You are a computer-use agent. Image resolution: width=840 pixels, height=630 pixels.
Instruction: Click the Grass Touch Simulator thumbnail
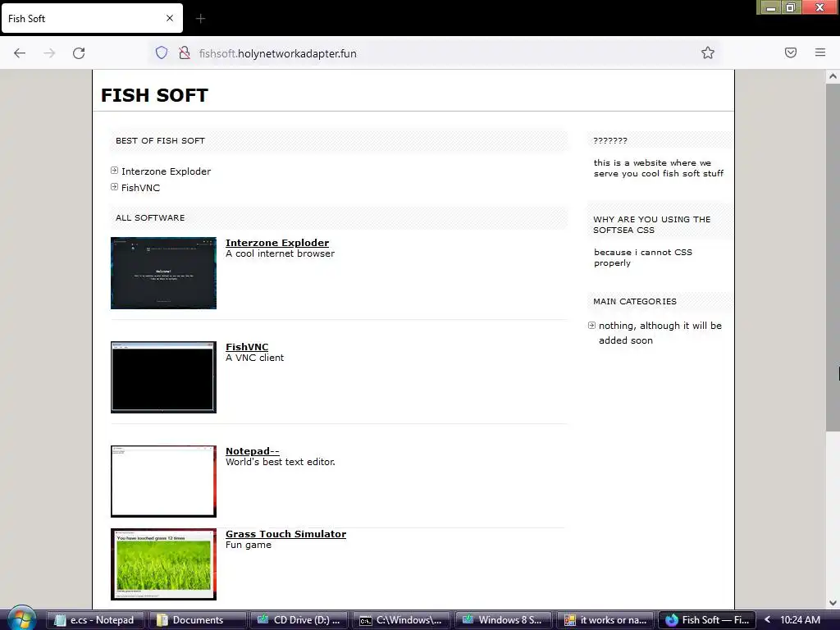(163, 564)
